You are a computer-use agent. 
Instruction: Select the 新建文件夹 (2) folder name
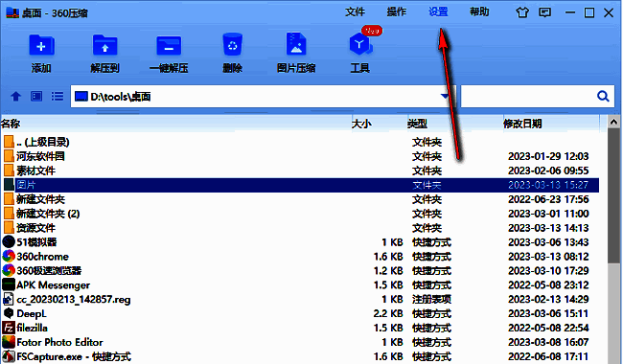coord(48,214)
